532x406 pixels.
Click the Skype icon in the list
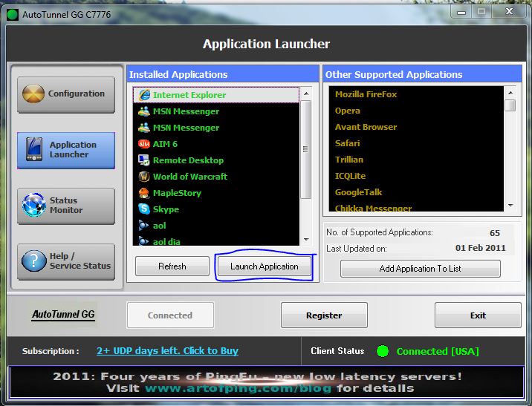pyautogui.click(x=144, y=209)
